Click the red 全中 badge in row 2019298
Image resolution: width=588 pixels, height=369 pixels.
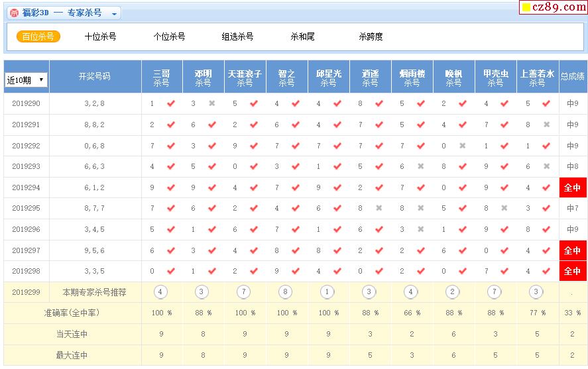pos(573,271)
